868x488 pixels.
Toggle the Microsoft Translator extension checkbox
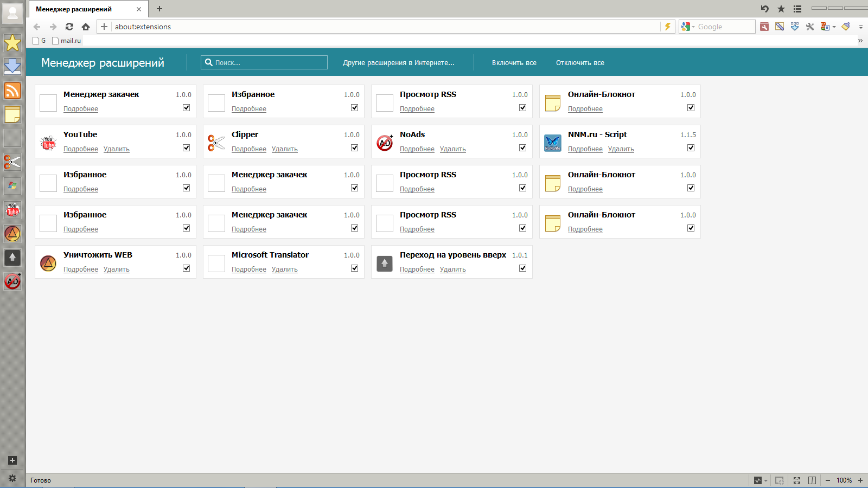355,268
